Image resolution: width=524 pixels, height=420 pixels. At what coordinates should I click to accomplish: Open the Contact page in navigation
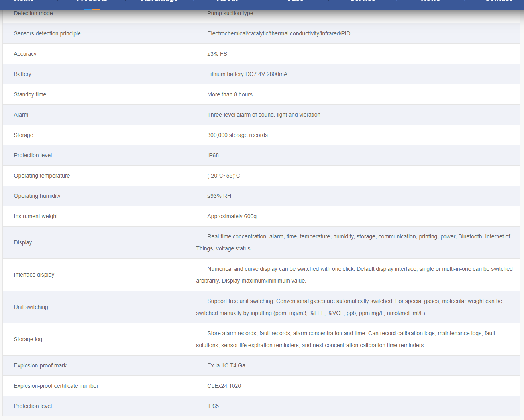pos(498,1)
